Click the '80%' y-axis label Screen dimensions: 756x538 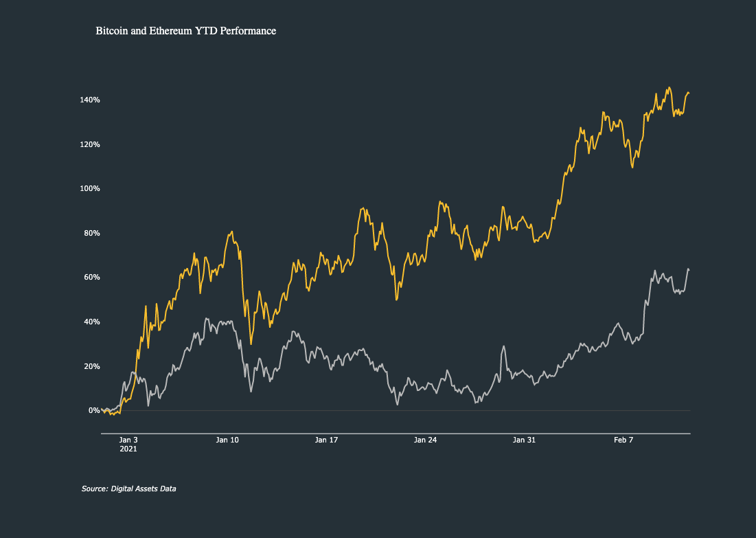(x=92, y=233)
